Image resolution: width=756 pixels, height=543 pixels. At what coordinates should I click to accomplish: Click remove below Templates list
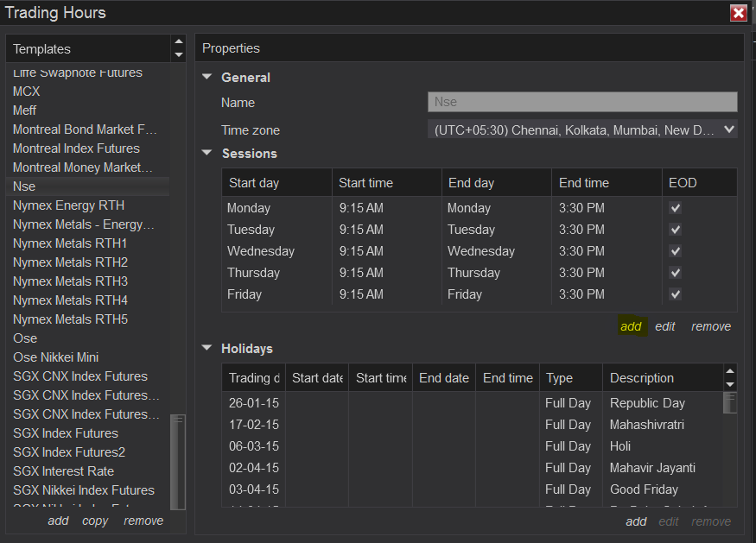[143, 521]
